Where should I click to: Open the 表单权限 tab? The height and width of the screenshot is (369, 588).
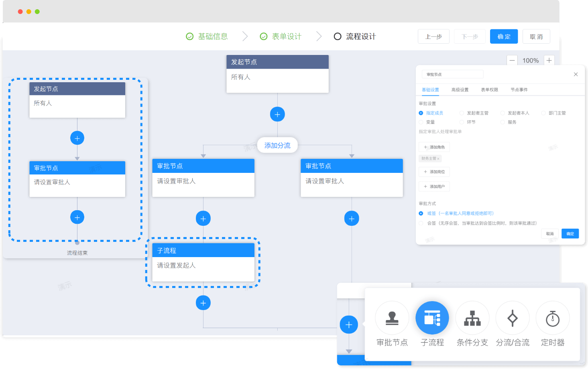point(489,90)
